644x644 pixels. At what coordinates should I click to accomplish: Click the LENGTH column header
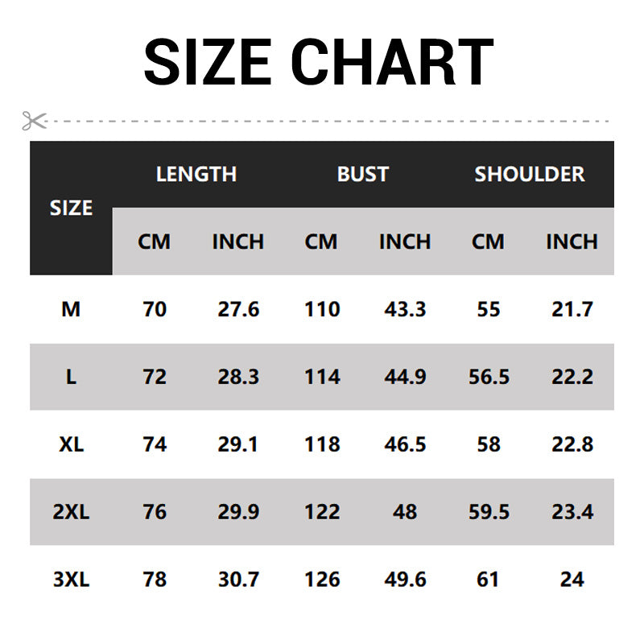pos(196,174)
